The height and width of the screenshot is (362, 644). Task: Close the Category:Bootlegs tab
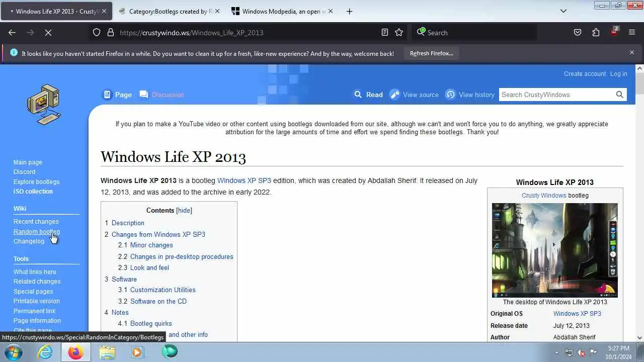(217, 11)
